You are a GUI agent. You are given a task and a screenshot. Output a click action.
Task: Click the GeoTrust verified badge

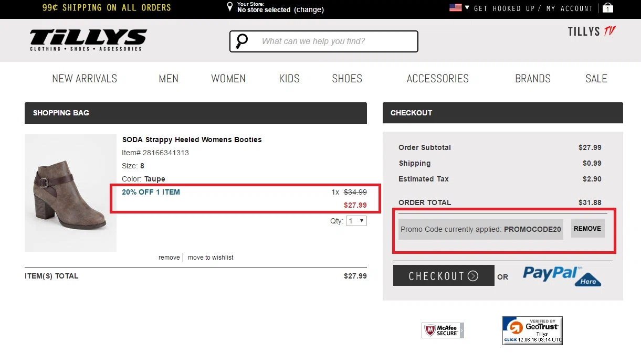pos(532,330)
